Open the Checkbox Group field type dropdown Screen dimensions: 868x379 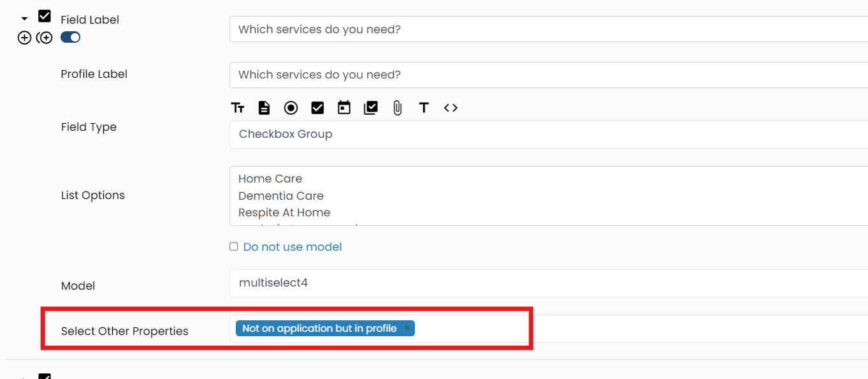click(548, 134)
